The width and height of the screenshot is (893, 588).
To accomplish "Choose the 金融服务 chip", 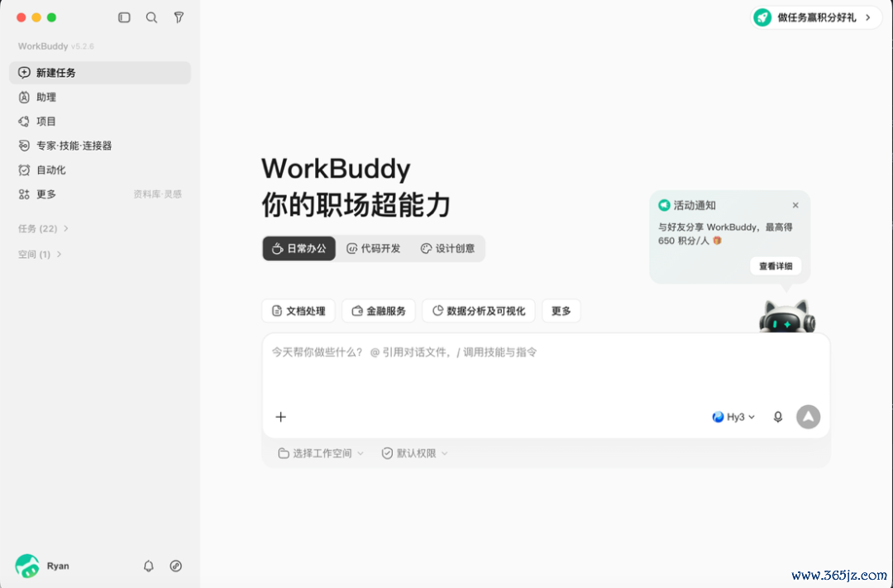I will coord(379,311).
